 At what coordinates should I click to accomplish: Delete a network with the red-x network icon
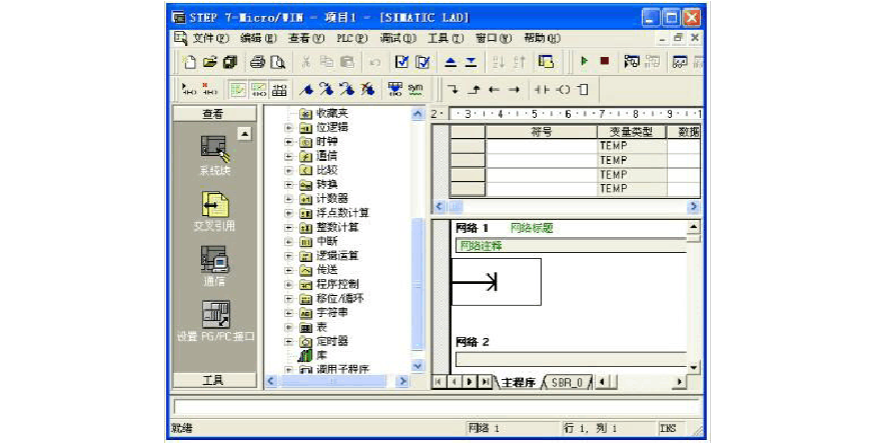point(209,89)
